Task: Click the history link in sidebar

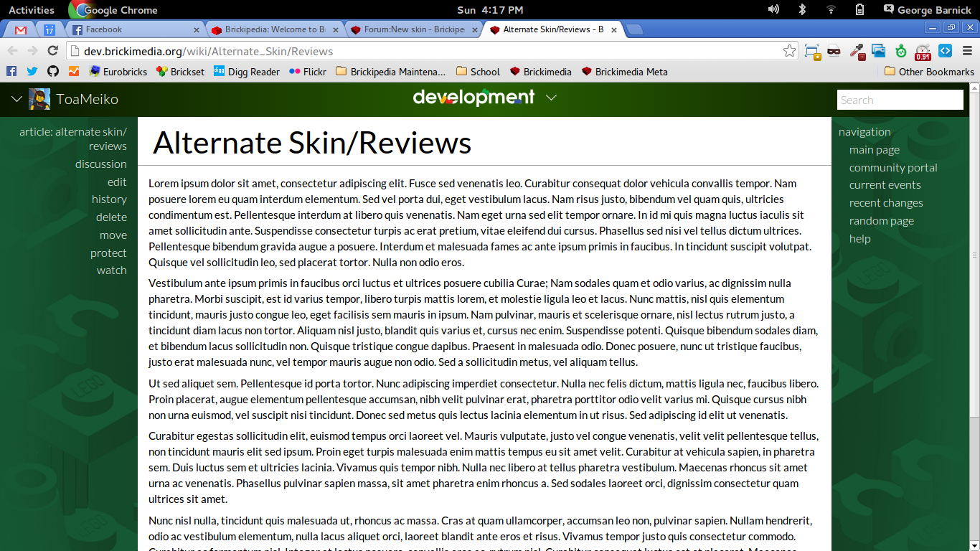Action: click(109, 199)
